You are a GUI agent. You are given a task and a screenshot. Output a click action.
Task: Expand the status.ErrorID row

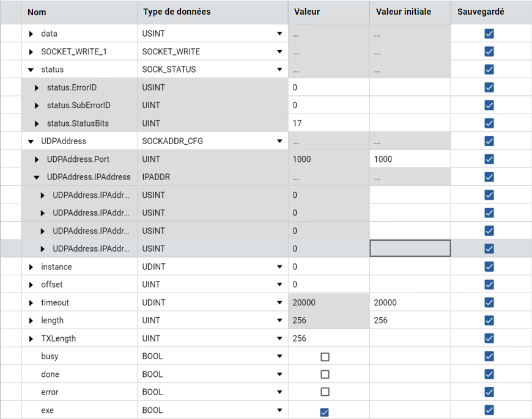(x=37, y=88)
